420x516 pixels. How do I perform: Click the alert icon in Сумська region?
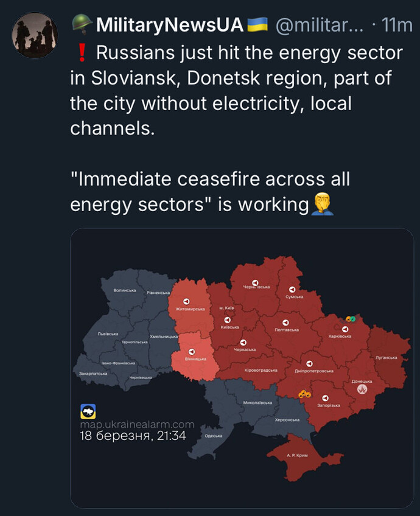(x=292, y=289)
